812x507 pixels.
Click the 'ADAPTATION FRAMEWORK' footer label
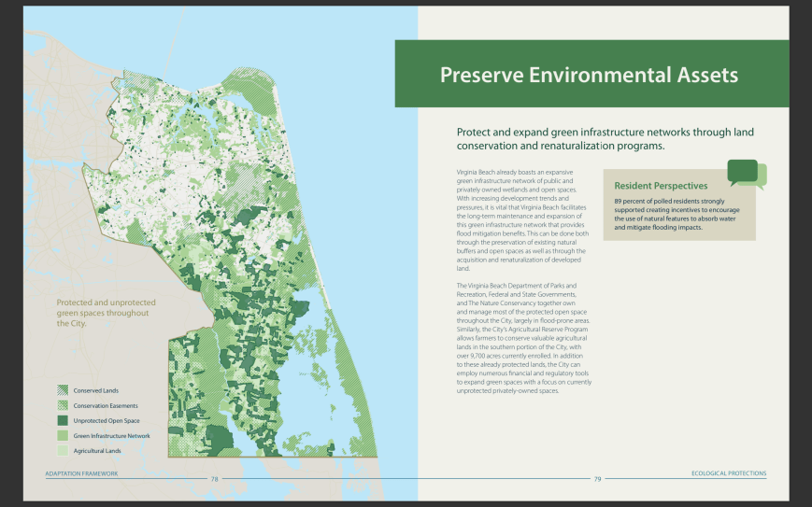(82, 473)
